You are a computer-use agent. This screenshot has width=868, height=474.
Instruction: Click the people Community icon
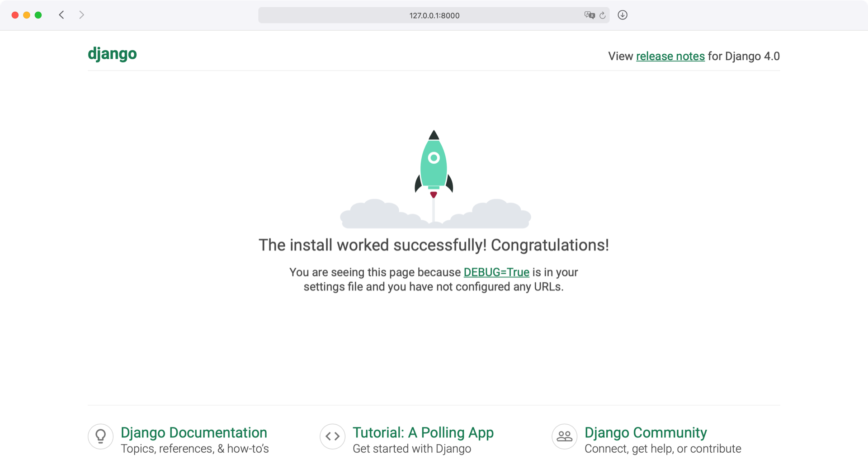[564, 436]
